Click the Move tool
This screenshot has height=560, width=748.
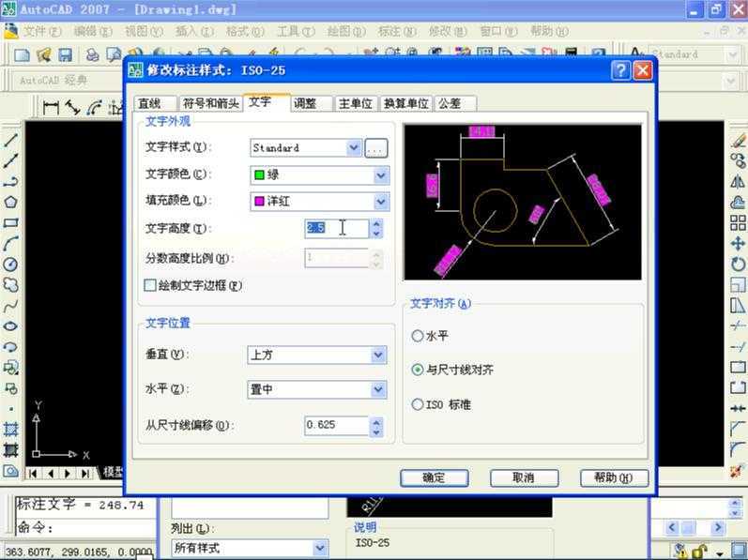pos(738,244)
